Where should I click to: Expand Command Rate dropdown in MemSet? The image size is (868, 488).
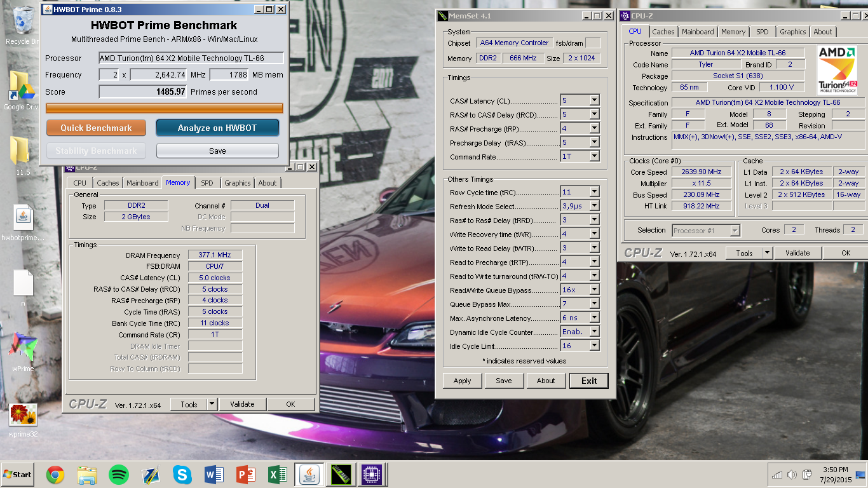tap(594, 156)
